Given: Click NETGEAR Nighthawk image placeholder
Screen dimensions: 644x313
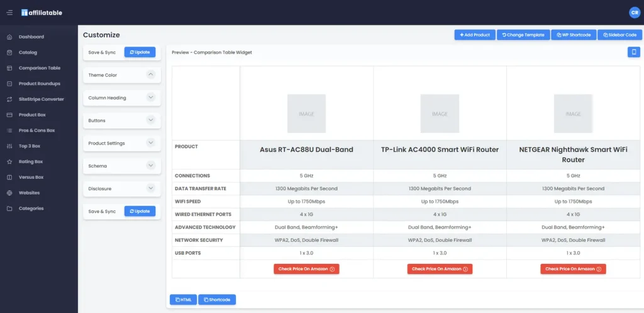Looking at the screenshot, I should [x=574, y=113].
